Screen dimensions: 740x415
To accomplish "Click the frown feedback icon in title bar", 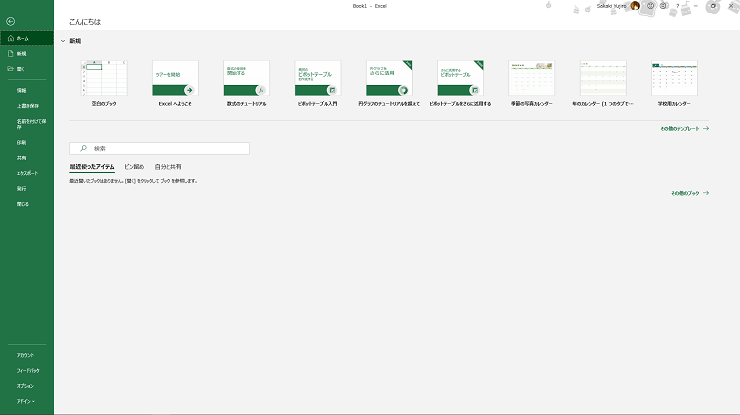I will pos(664,6).
